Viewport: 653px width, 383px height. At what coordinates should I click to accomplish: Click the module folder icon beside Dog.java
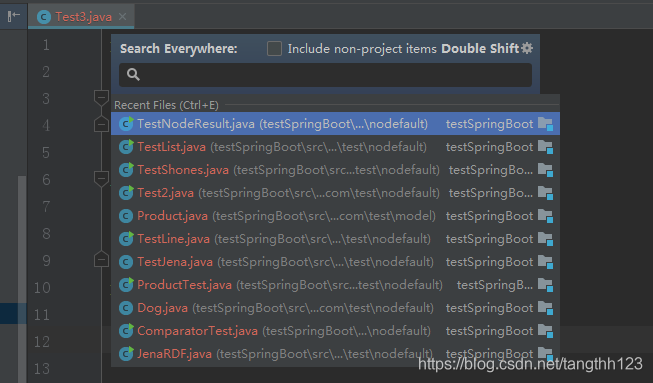click(545, 308)
